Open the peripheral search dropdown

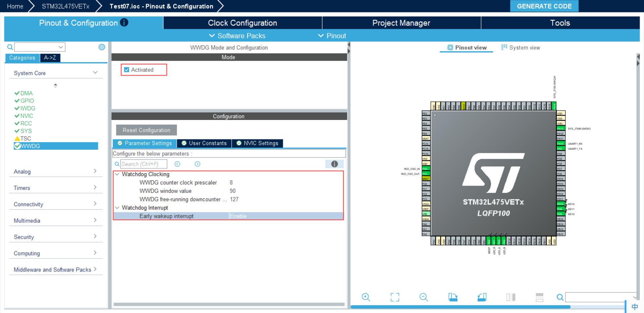61,47
